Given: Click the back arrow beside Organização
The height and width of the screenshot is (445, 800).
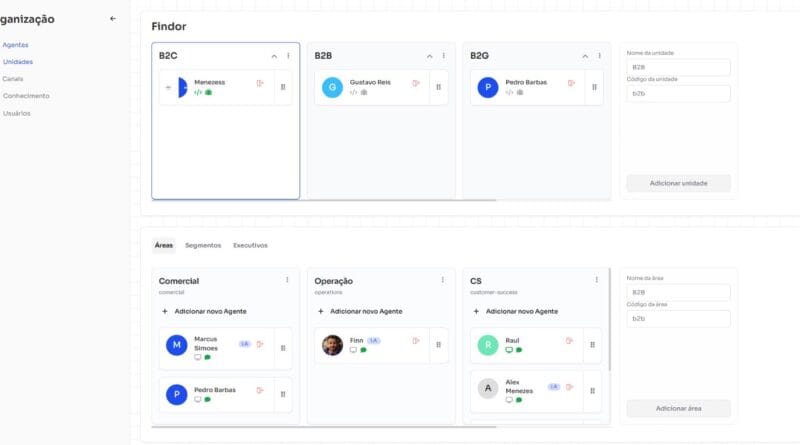Looking at the screenshot, I should point(112,18).
